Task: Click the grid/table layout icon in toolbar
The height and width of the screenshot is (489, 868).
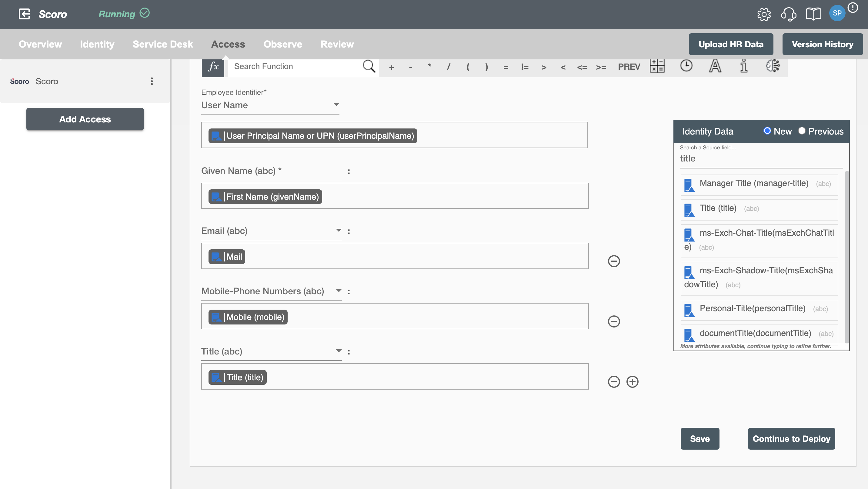Action: (x=658, y=66)
